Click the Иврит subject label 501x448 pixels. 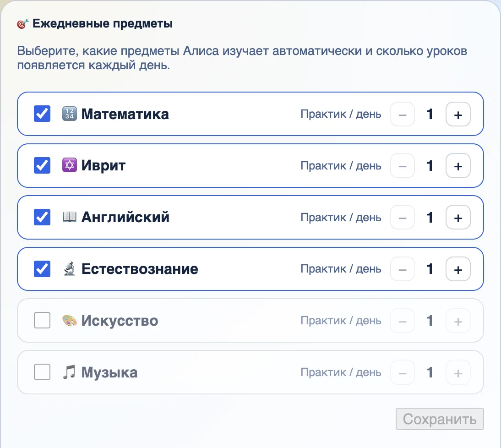(x=103, y=165)
